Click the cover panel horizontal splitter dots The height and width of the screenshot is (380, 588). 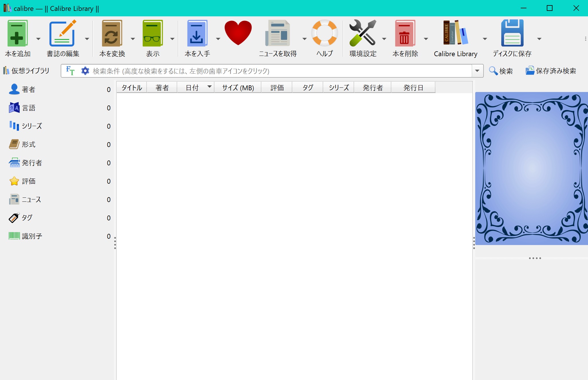click(x=535, y=258)
